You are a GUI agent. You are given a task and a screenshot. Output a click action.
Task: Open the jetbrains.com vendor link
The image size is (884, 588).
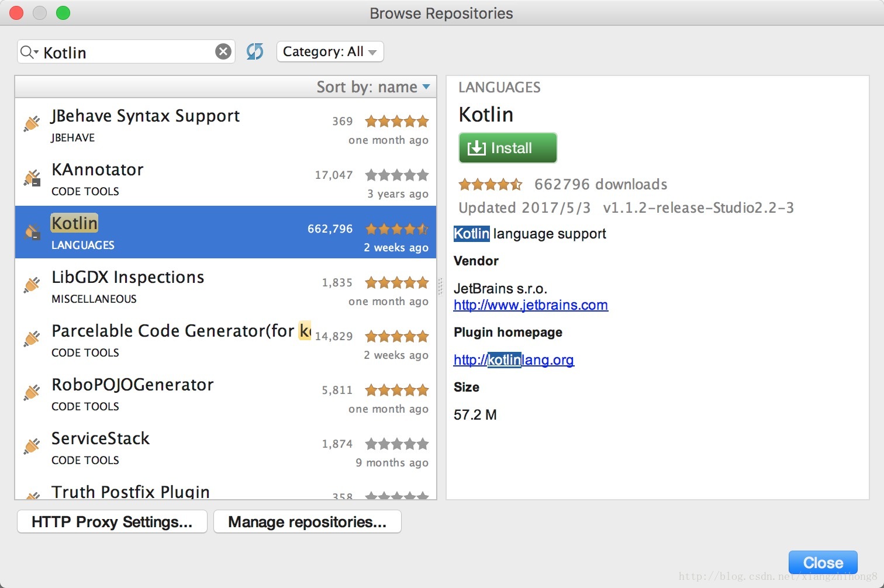[531, 305]
